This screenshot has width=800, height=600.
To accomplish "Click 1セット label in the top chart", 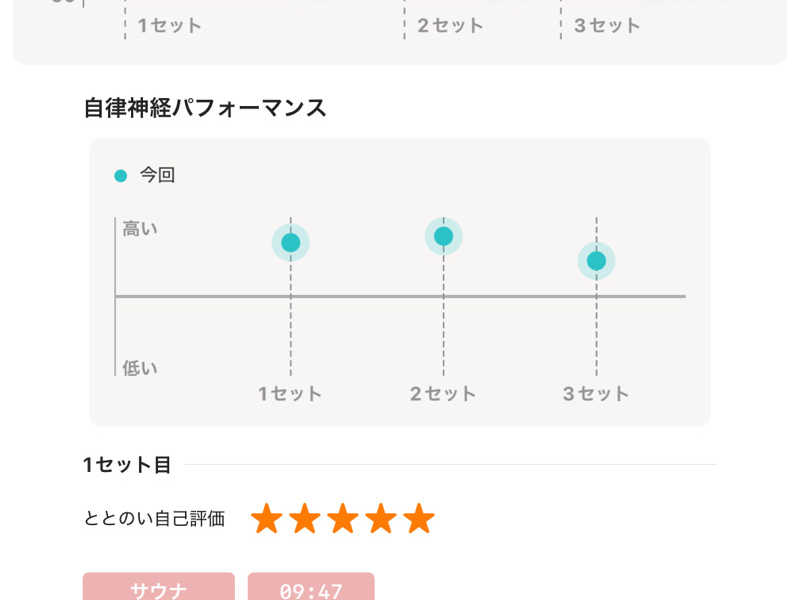I will pyautogui.click(x=170, y=26).
